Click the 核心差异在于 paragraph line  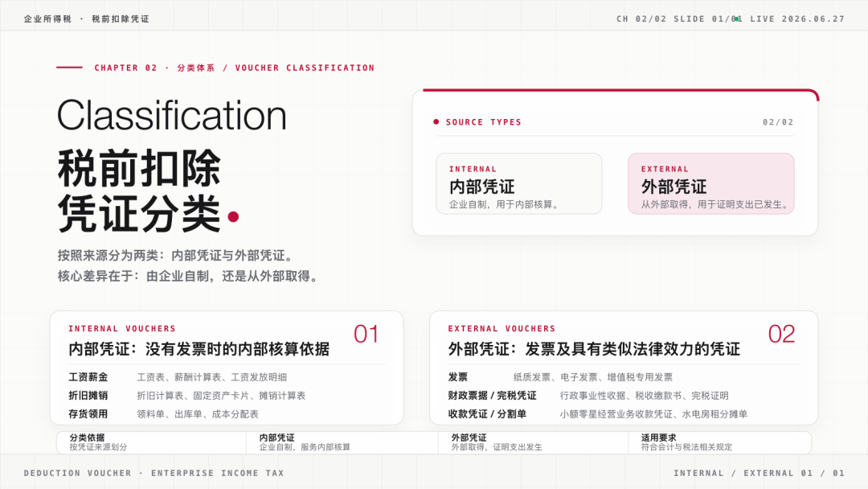point(190,276)
